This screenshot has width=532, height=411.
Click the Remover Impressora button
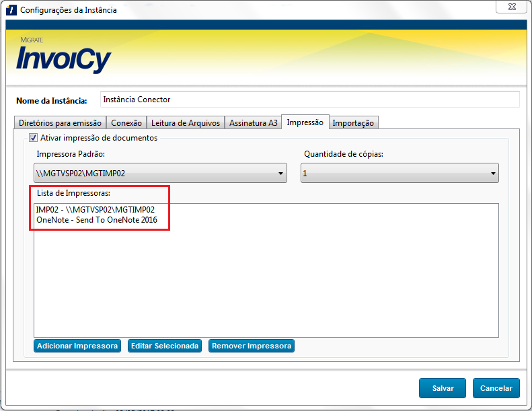[252, 346]
